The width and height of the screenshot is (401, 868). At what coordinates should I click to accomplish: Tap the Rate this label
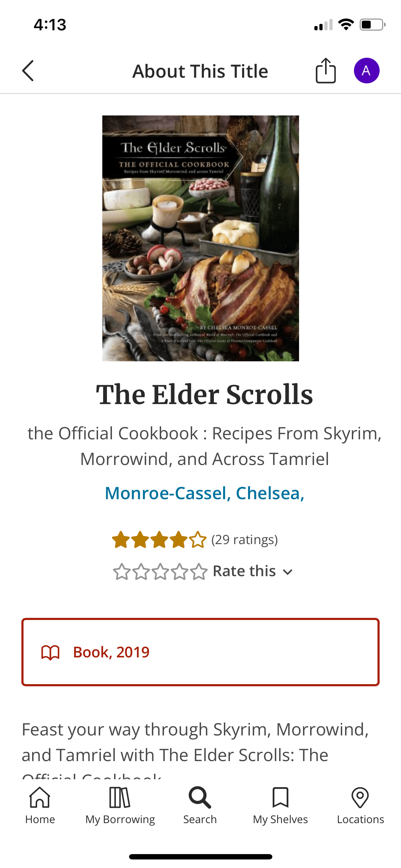click(x=244, y=571)
